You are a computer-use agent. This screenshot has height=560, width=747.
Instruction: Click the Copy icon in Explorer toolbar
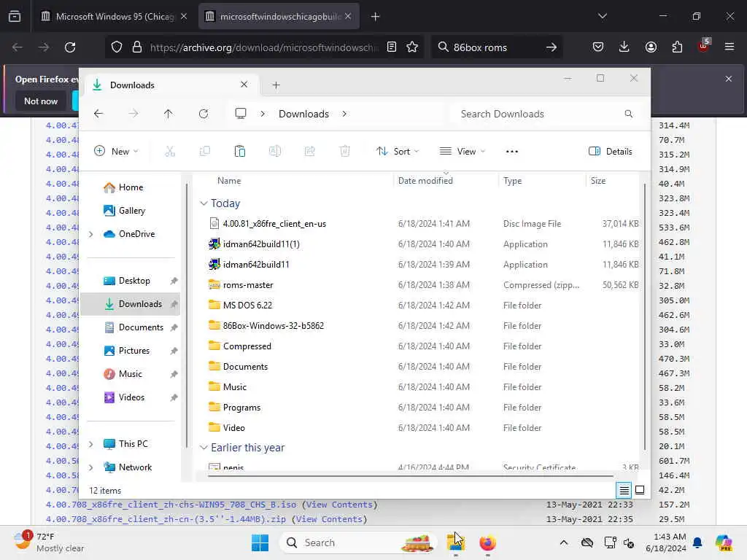pyautogui.click(x=205, y=152)
